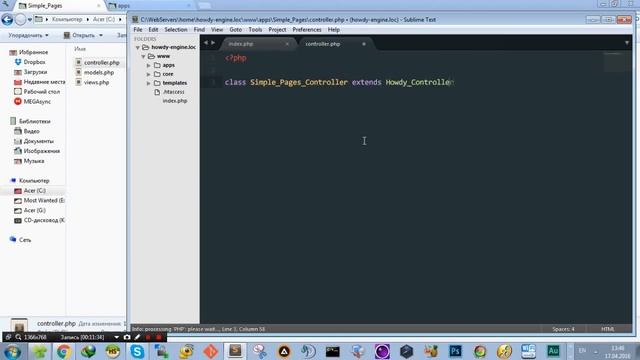Open the Tools menu

[255, 30]
